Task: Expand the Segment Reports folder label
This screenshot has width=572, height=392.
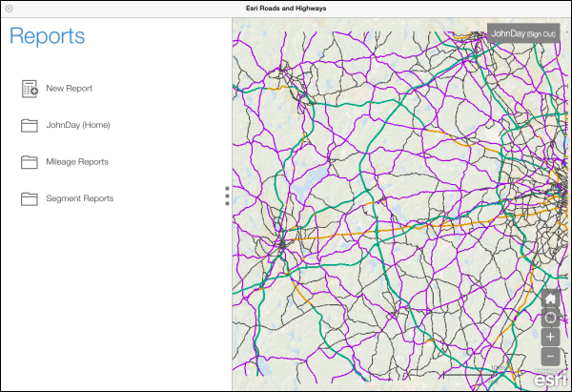Action: coord(79,198)
